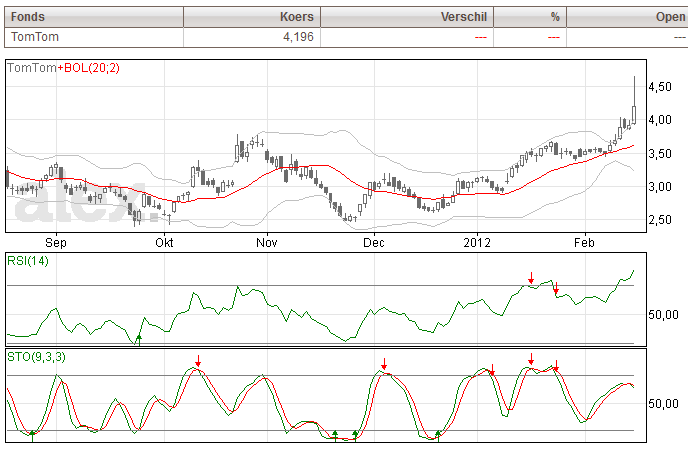Click the 3,00 price axis label

pyautogui.click(x=660, y=187)
